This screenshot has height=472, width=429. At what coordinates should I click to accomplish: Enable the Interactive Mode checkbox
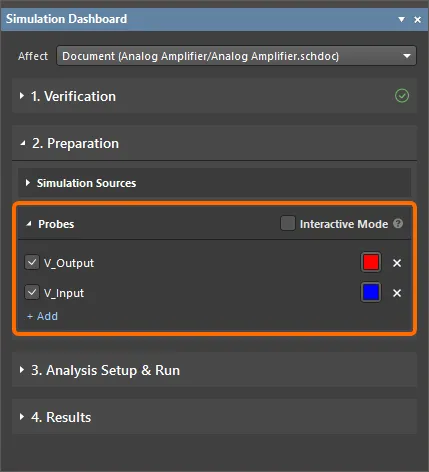pyautogui.click(x=288, y=223)
